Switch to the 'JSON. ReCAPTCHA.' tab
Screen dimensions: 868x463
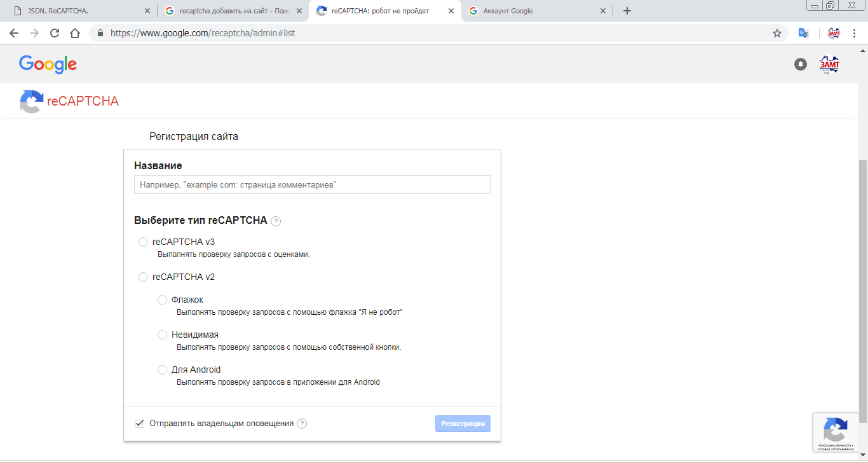[x=81, y=11]
